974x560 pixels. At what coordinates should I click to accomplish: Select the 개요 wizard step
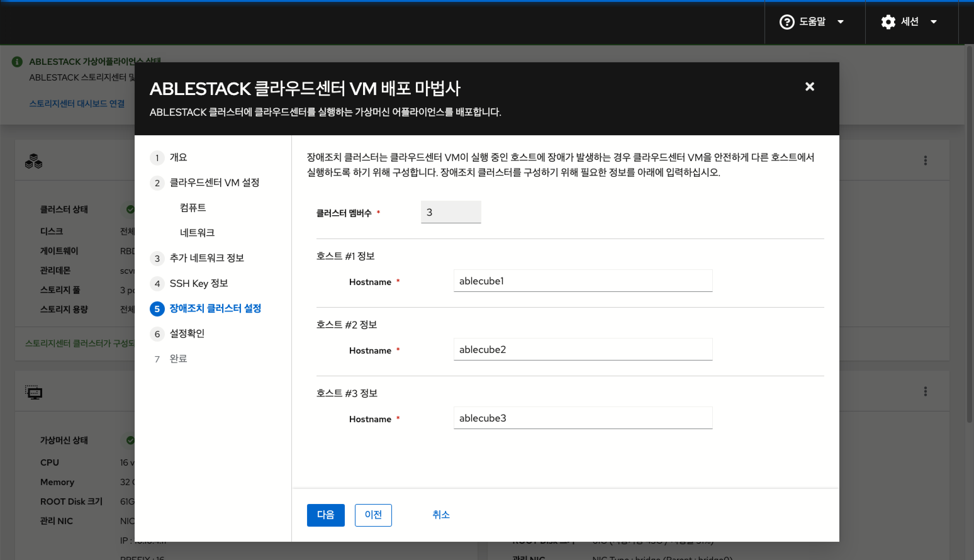pos(177,157)
